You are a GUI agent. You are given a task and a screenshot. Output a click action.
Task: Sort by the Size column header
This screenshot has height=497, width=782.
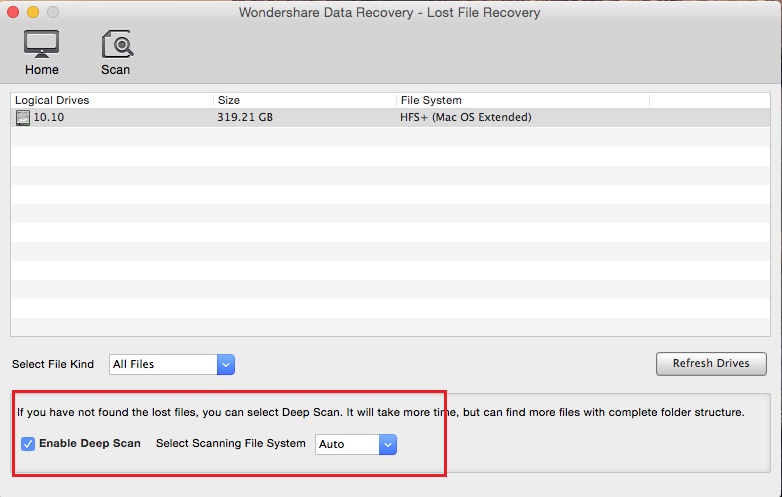click(305, 100)
